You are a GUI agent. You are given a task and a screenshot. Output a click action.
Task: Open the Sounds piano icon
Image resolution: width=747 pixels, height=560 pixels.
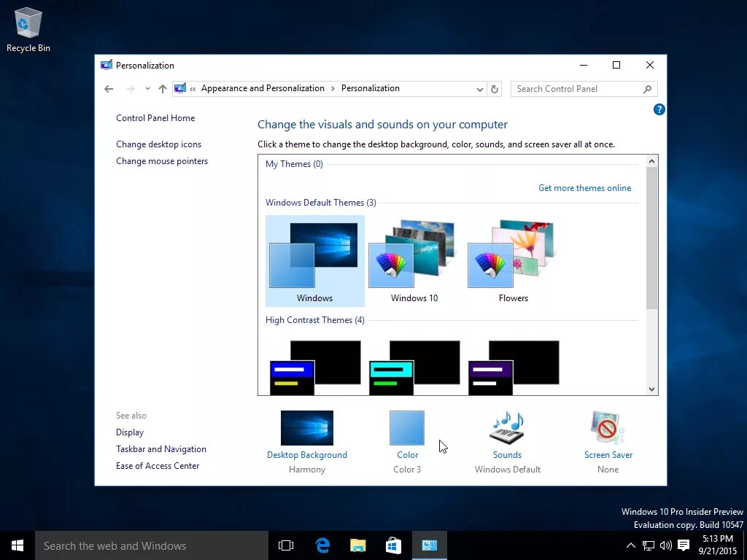point(508,427)
